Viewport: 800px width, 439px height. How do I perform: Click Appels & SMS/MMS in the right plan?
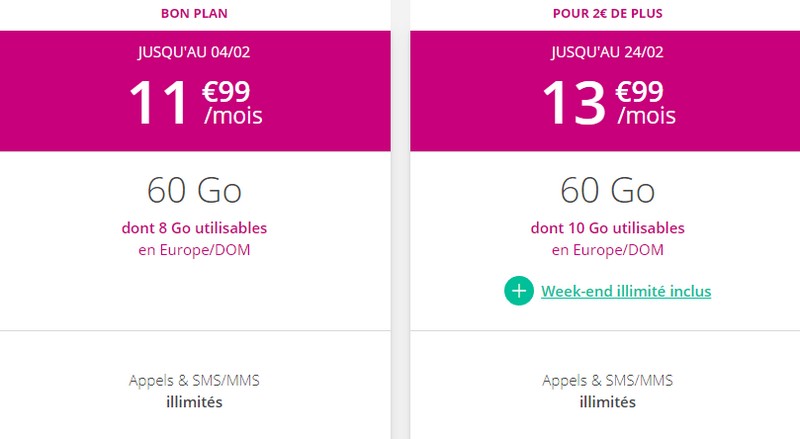click(608, 381)
